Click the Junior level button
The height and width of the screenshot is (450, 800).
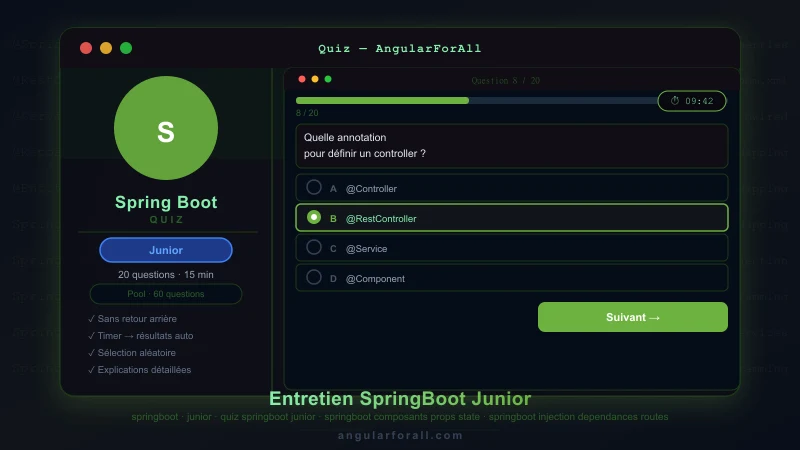166,250
